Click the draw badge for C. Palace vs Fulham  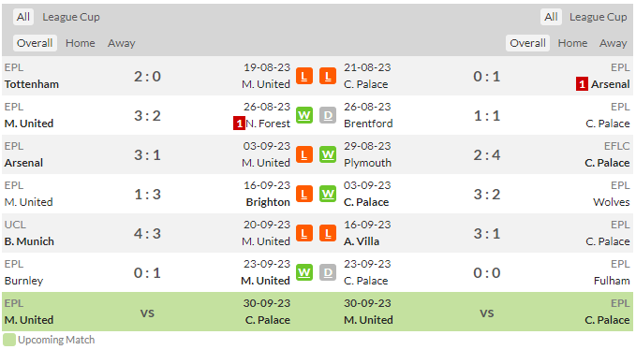[328, 273]
